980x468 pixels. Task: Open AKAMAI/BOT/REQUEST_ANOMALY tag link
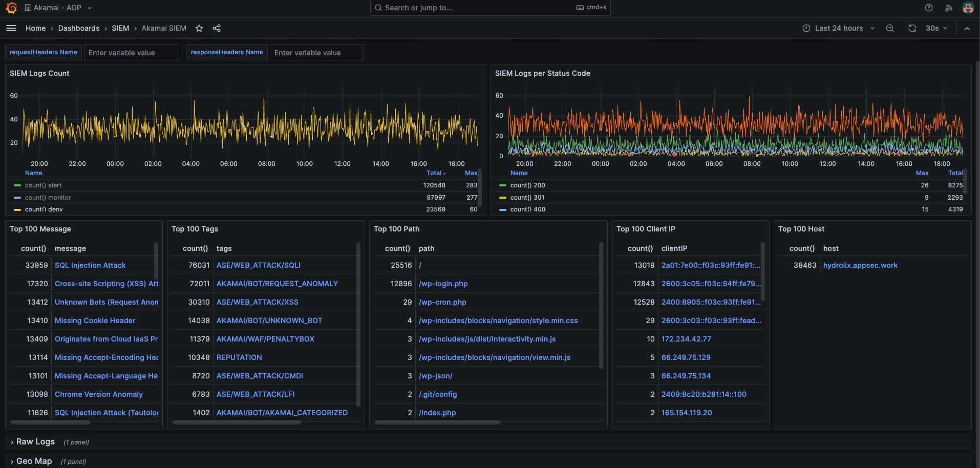coord(278,284)
